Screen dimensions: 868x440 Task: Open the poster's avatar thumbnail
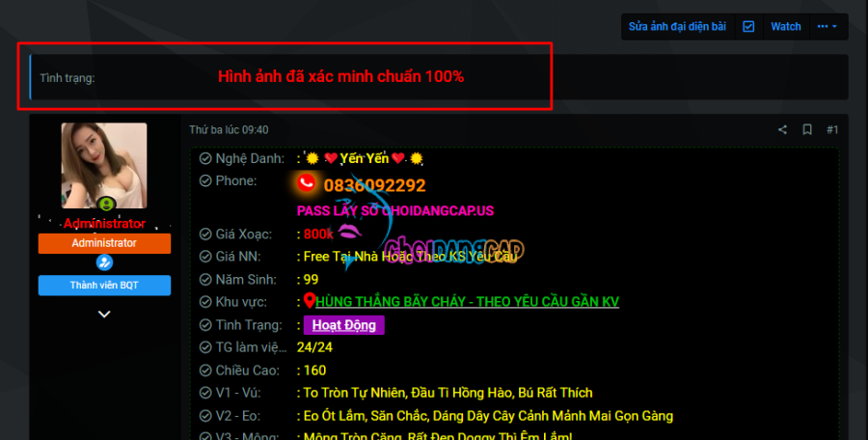coord(104,166)
